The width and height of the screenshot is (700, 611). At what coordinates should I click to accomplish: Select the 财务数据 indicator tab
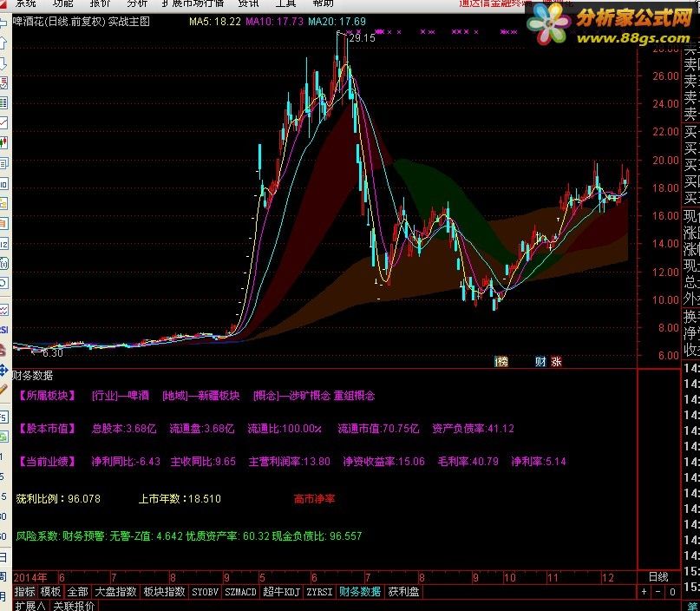[x=360, y=592]
